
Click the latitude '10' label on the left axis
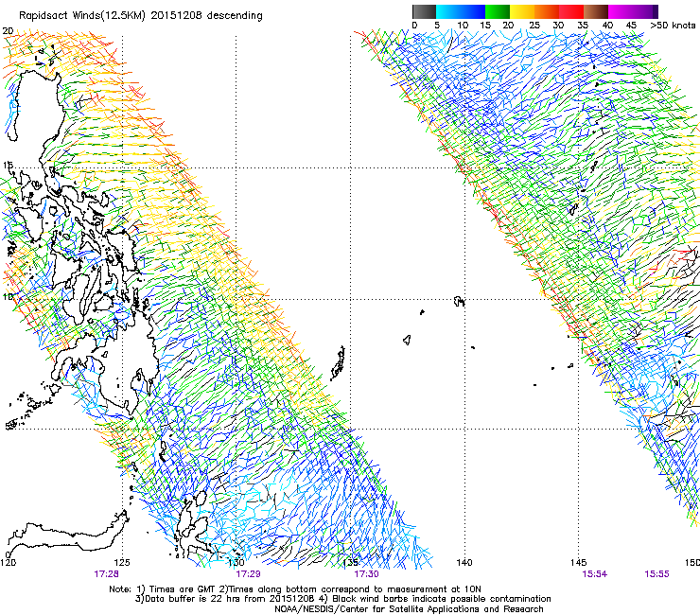[x=8, y=296]
